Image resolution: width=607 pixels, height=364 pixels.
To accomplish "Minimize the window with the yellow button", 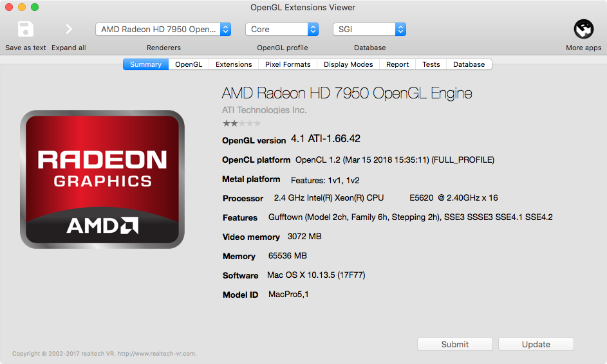I will coord(22,7).
